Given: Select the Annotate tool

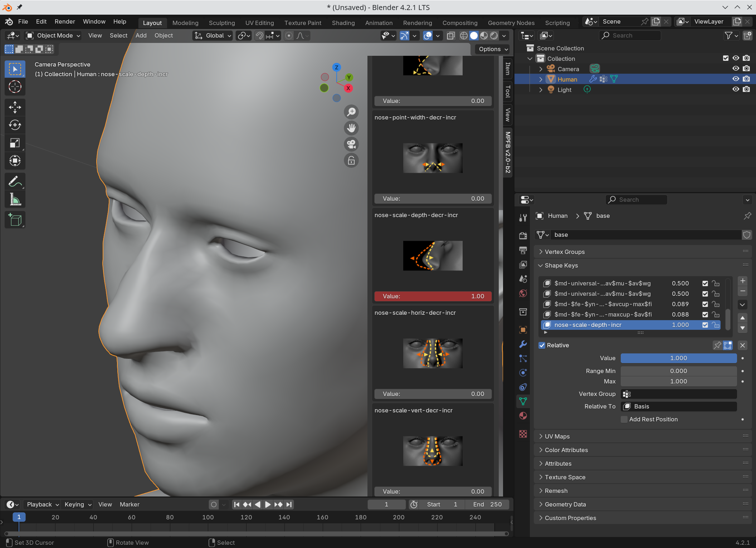Looking at the screenshot, I should pos(15,181).
